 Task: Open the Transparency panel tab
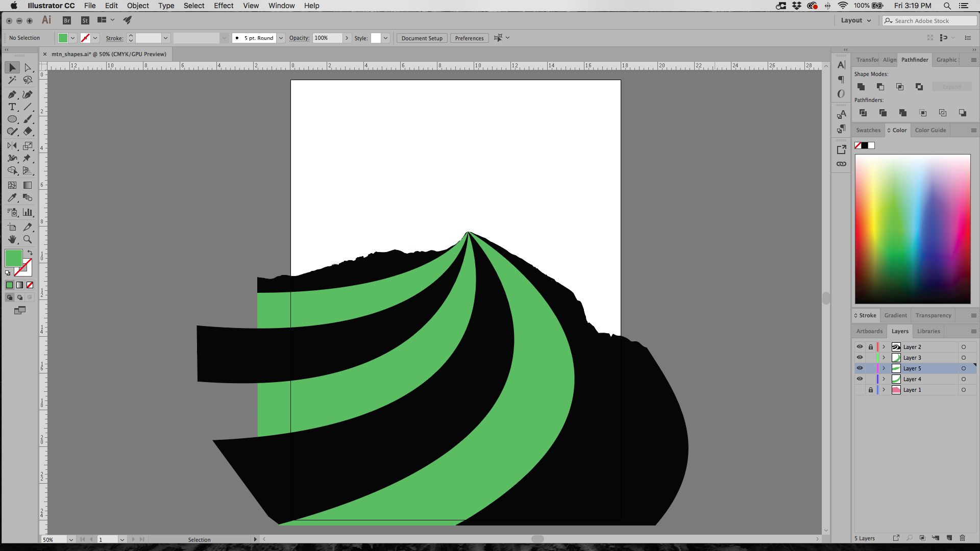(933, 315)
